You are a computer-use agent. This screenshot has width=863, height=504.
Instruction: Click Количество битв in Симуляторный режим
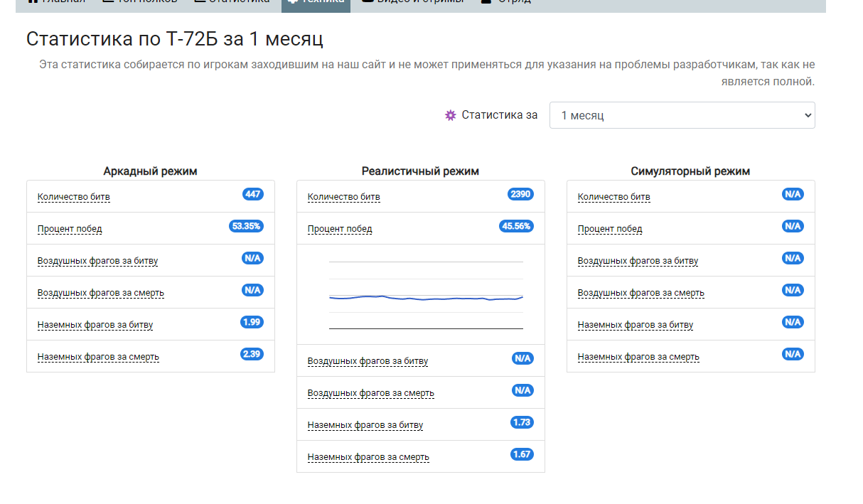click(x=614, y=197)
